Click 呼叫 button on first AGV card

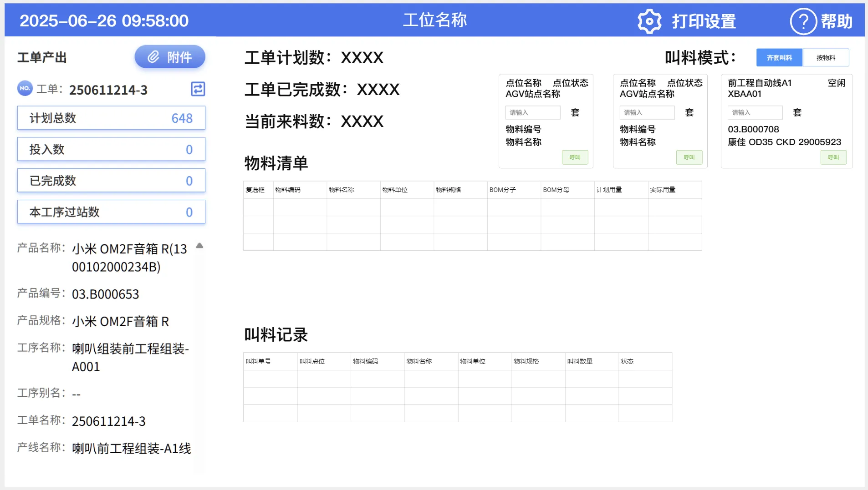pos(575,157)
